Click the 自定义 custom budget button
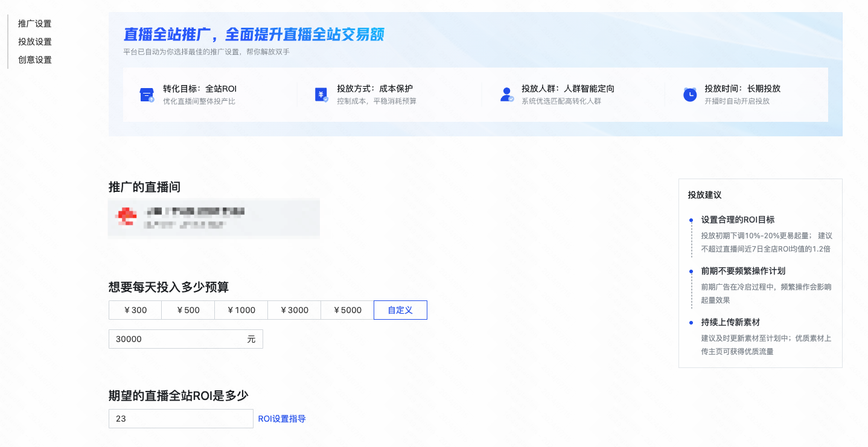This screenshot has height=447, width=868. click(400, 309)
